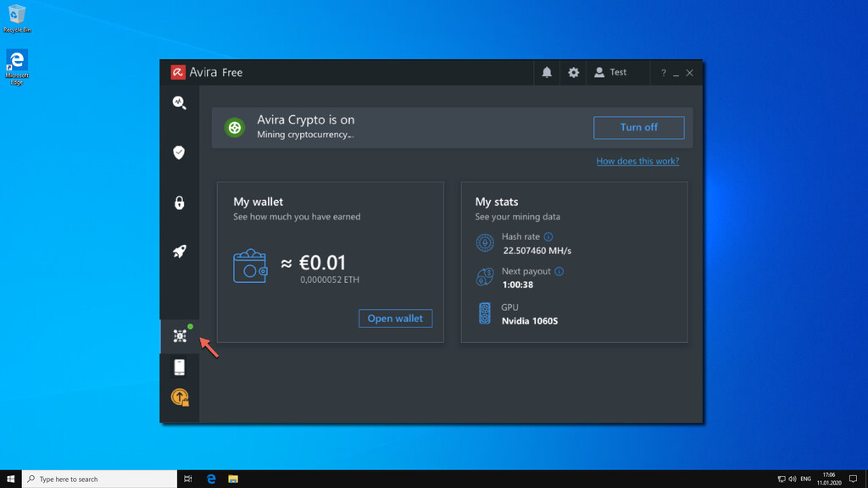The width and height of the screenshot is (868, 488).
Task: Click the Hash rate info icon
Action: [x=548, y=237]
